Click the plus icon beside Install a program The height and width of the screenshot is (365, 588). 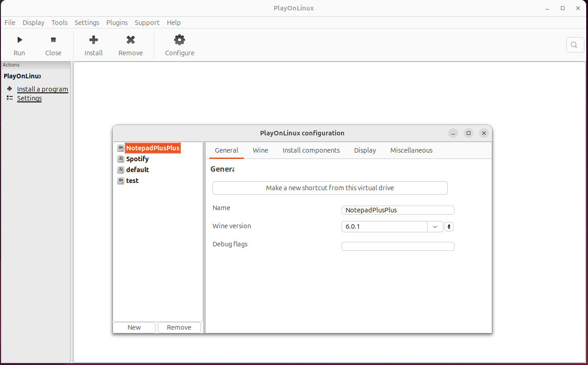click(x=9, y=89)
